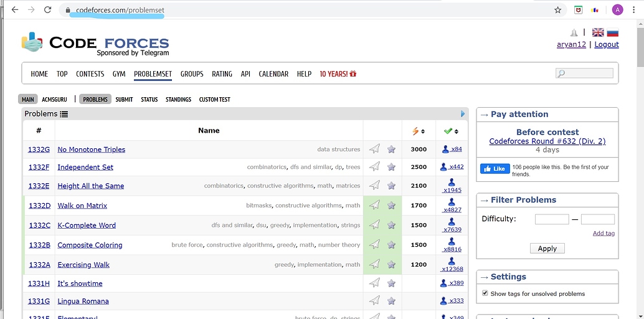
Task: Open the Codeforces logo homepage
Action: pyautogui.click(x=95, y=44)
